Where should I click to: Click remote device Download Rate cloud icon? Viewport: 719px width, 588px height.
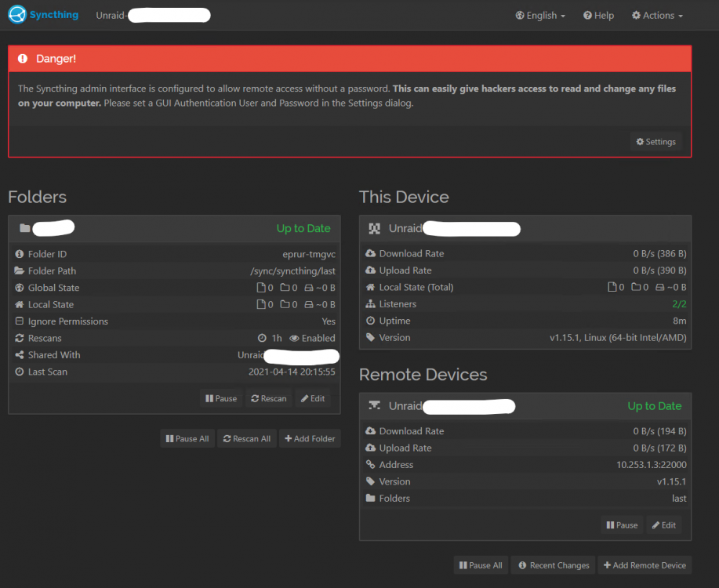tap(371, 430)
